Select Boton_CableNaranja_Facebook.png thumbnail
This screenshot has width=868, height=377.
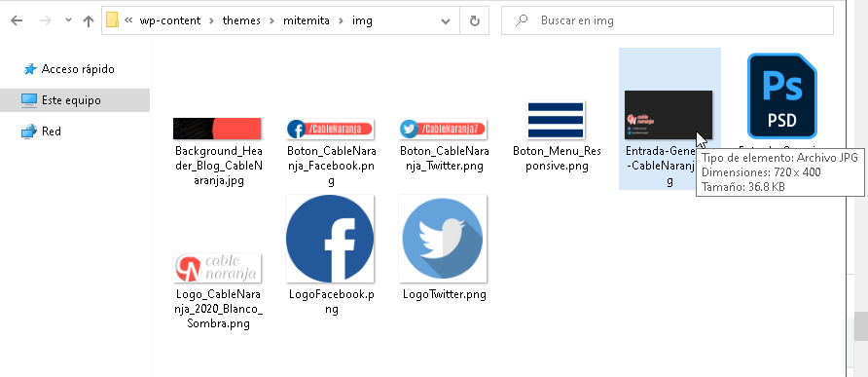coord(330,129)
